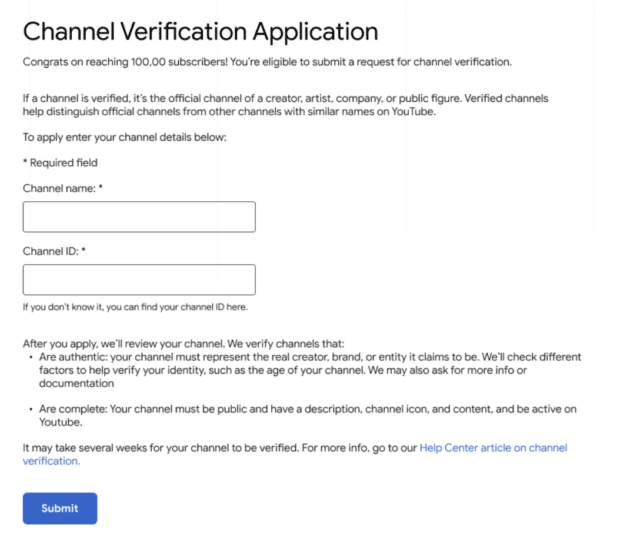Click the asterisk beside Channel name
This screenshot has width=620, height=546.
pyautogui.click(x=100, y=187)
